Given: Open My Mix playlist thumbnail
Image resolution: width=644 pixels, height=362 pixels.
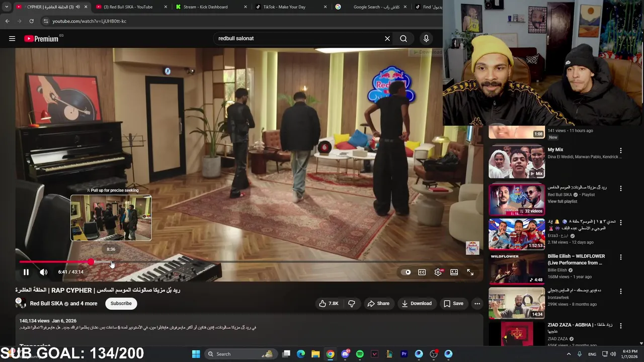Looking at the screenshot, I should (517, 162).
